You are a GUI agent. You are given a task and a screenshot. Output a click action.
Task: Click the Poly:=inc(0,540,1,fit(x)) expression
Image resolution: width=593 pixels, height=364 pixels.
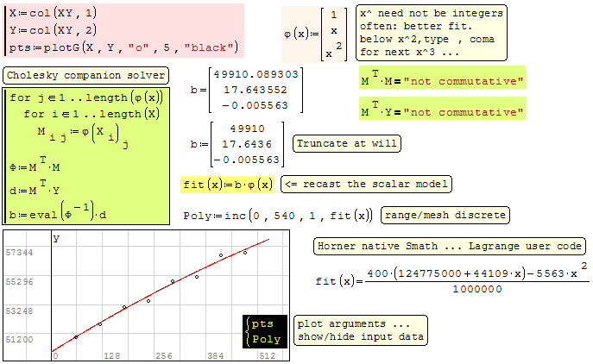tap(280, 215)
